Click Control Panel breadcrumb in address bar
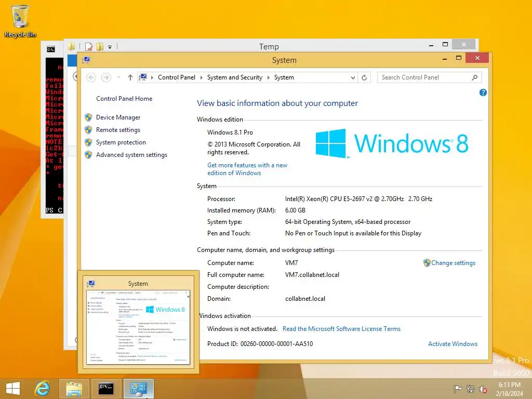This screenshot has height=399, width=532. (177, 77)
